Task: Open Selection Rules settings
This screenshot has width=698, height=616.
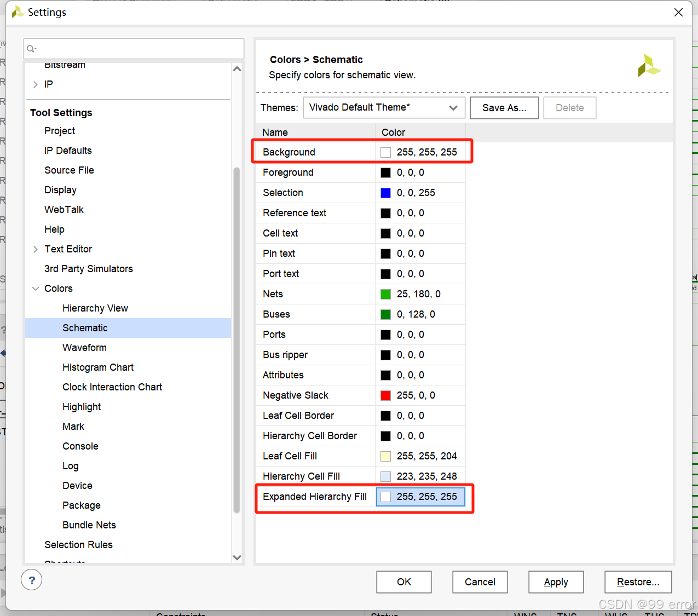Action: [78, 545]
